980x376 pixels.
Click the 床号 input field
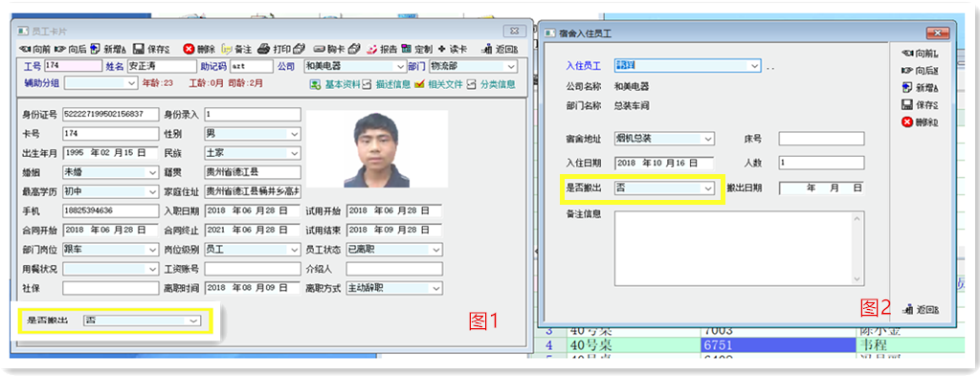pos(821,139)
